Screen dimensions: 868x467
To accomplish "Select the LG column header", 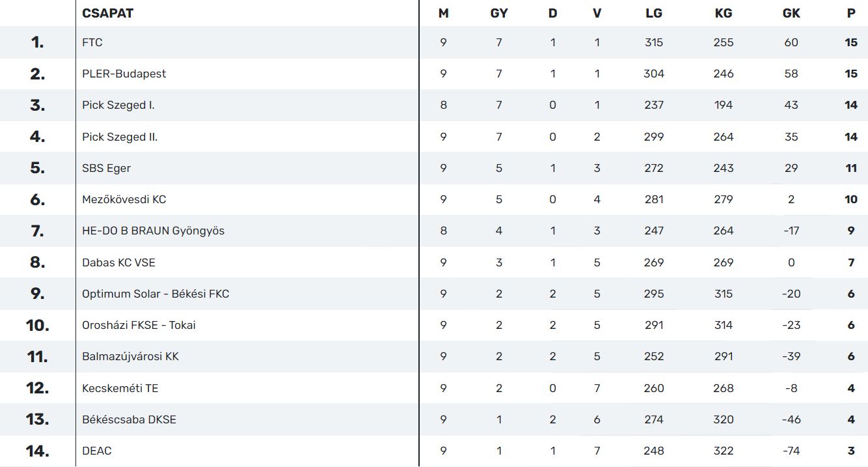I will [654, 13].
